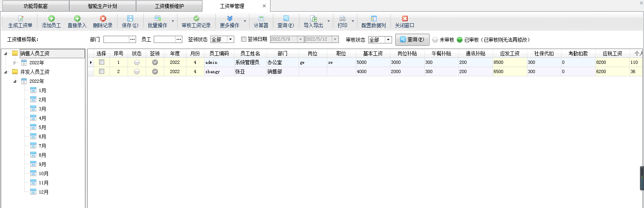Tick the selection box for 张亚 row
Screen dimensions: 644x208
click(101, 71)
